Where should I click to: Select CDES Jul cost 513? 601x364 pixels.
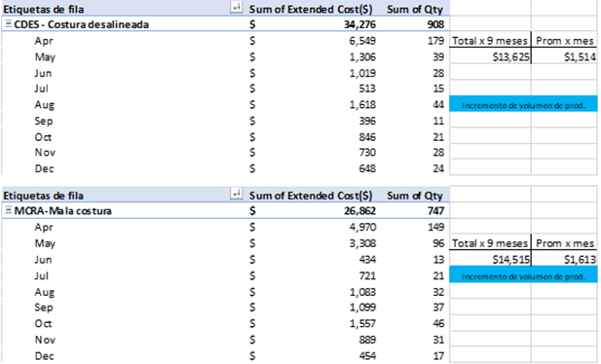367,89
